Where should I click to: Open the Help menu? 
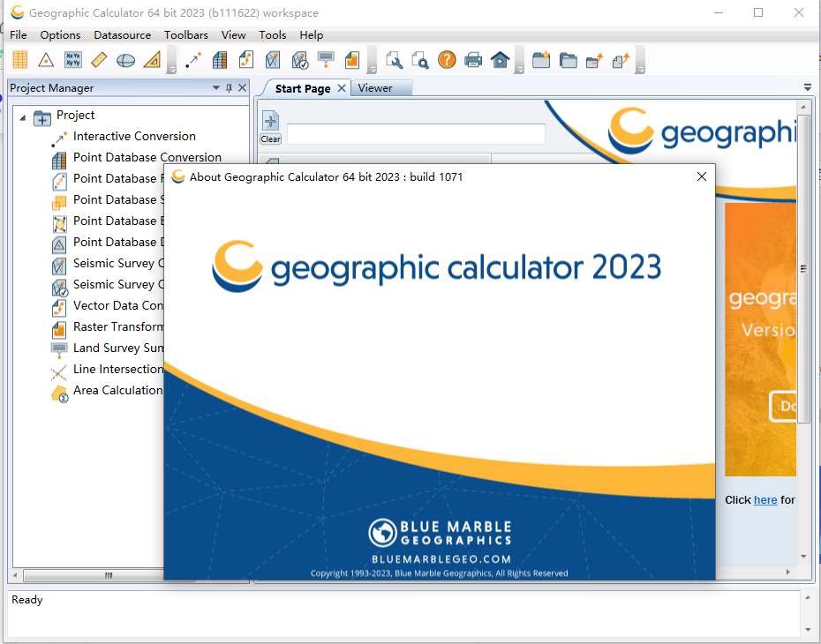(x=312, y=35)
